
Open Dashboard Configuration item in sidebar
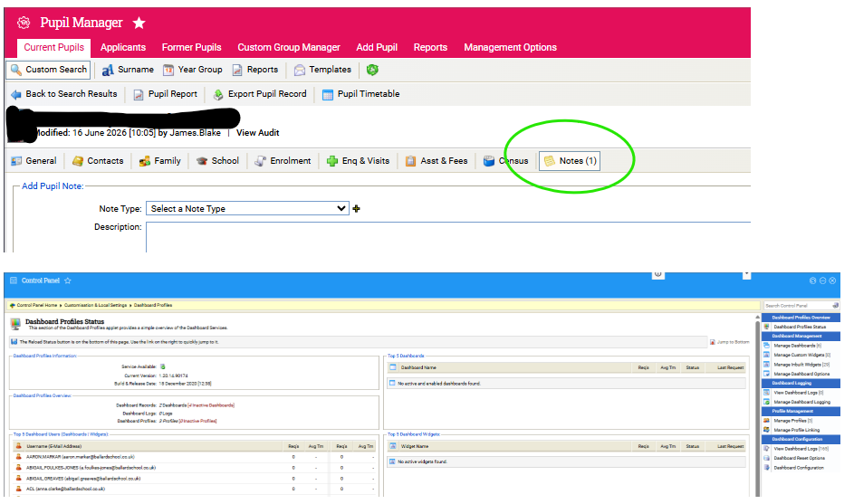click(x=799, y=468)
